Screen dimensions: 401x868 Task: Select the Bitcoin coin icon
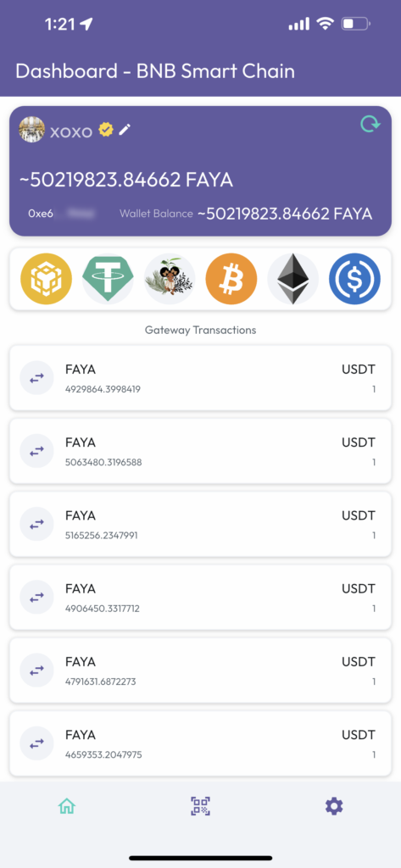tap(231, 279)
